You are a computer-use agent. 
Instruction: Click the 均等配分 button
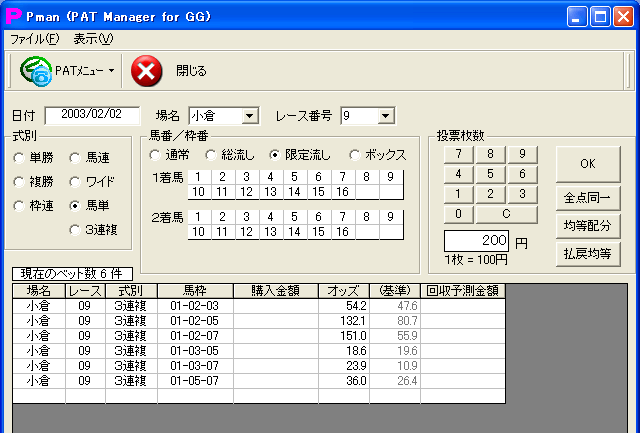587,226
